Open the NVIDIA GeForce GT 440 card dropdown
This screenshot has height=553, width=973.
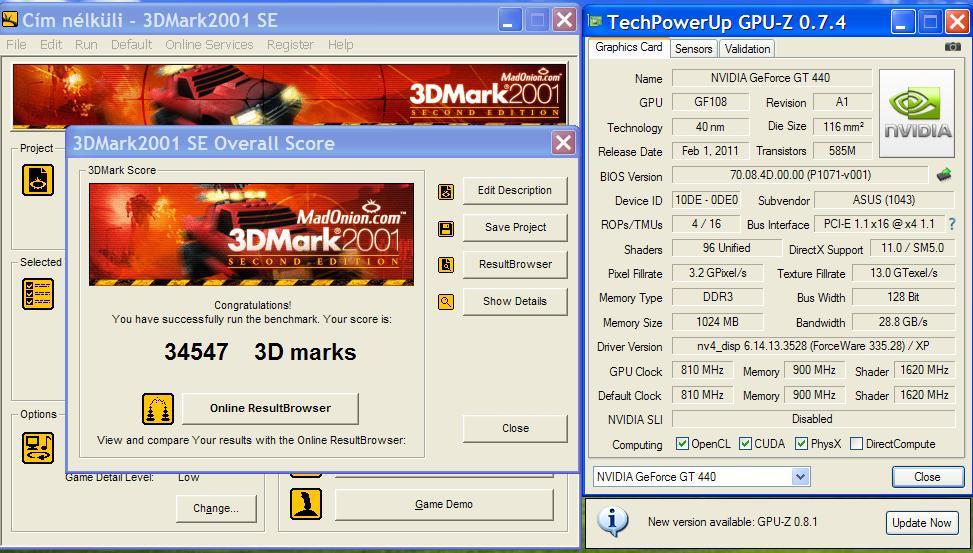(x=800, y=477)
